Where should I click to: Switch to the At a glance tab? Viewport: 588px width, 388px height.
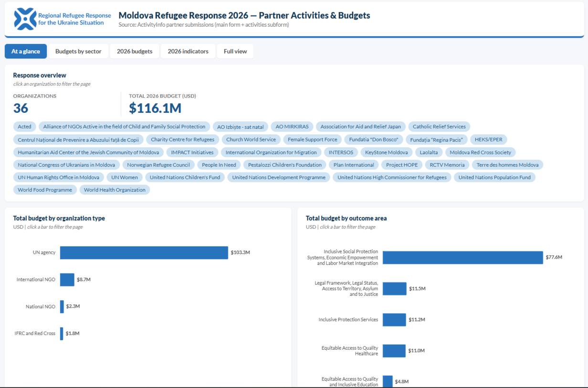(26, 51)
